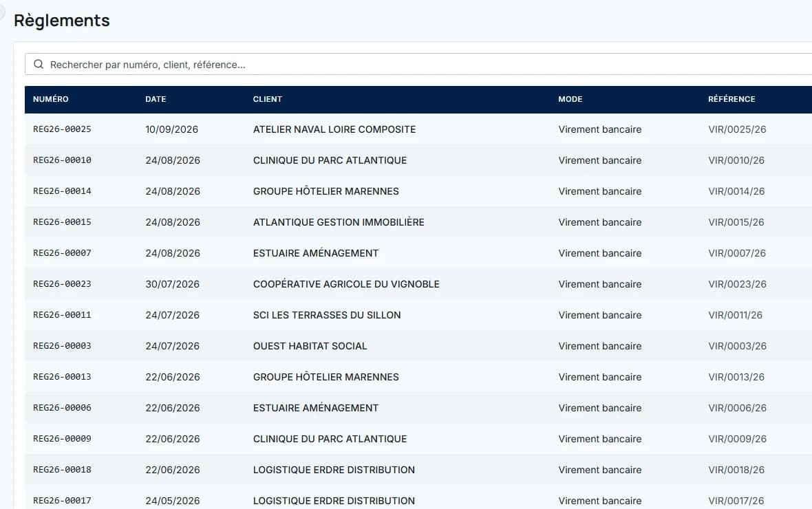Image resolution: width=812 pixels, height=509 pixels.
Task: Click reference VIR/0003/26
Action: [x=738, y=346]
